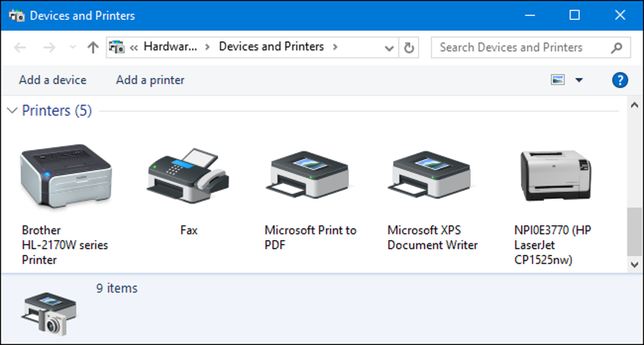Viewport: 644px width, 345px height.
Task: Click the refresh button in address bar
Action: pyautogui.click(x=409, y=48)
